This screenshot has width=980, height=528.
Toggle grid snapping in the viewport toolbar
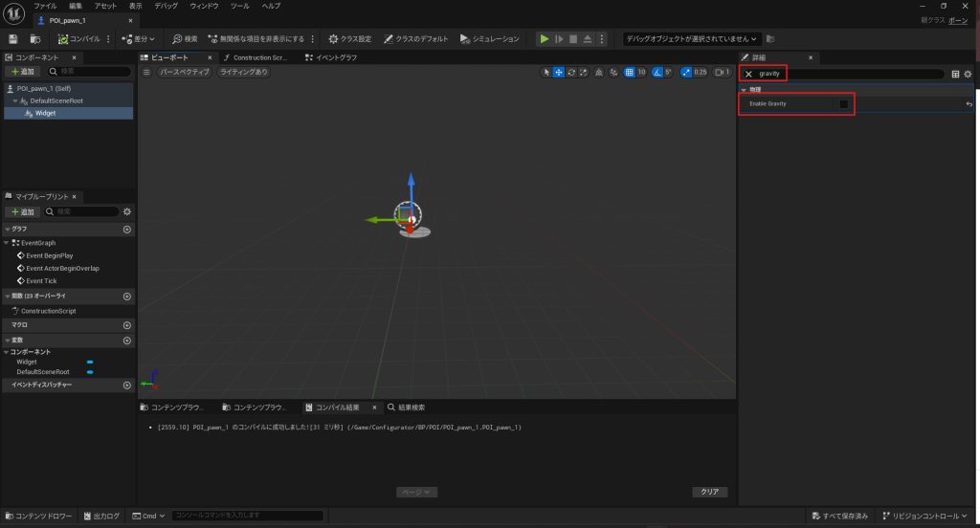point(629,72)
